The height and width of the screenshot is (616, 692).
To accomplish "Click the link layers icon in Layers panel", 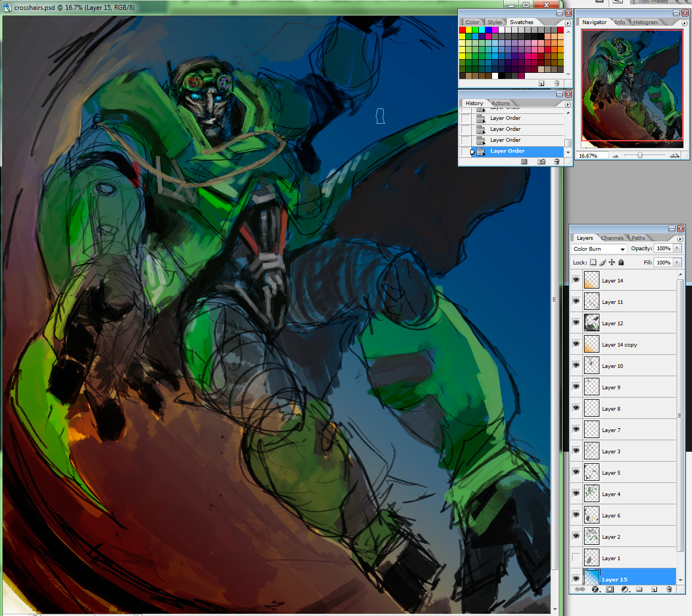I will [x=580, y=589].
